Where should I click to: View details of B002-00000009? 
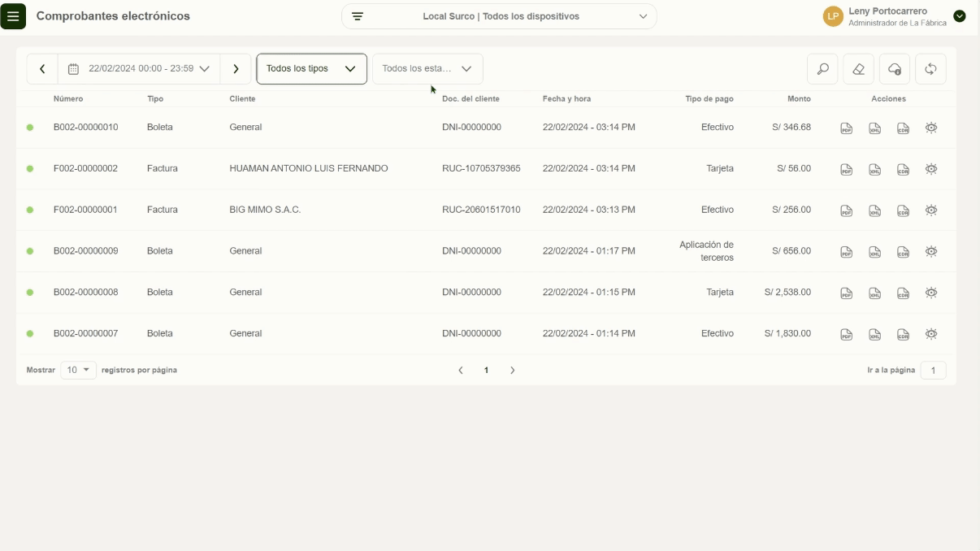[931, 251]
